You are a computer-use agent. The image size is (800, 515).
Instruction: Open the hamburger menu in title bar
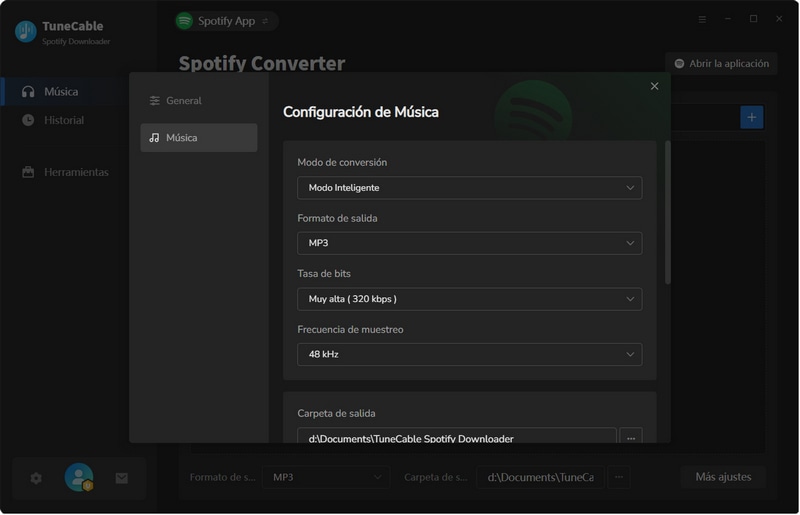702,19
